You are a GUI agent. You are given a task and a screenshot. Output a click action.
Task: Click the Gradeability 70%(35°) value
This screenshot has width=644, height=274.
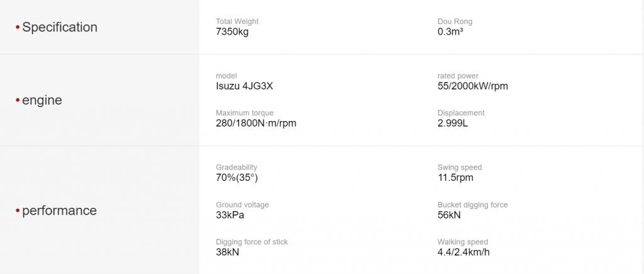tap(236, 178)
